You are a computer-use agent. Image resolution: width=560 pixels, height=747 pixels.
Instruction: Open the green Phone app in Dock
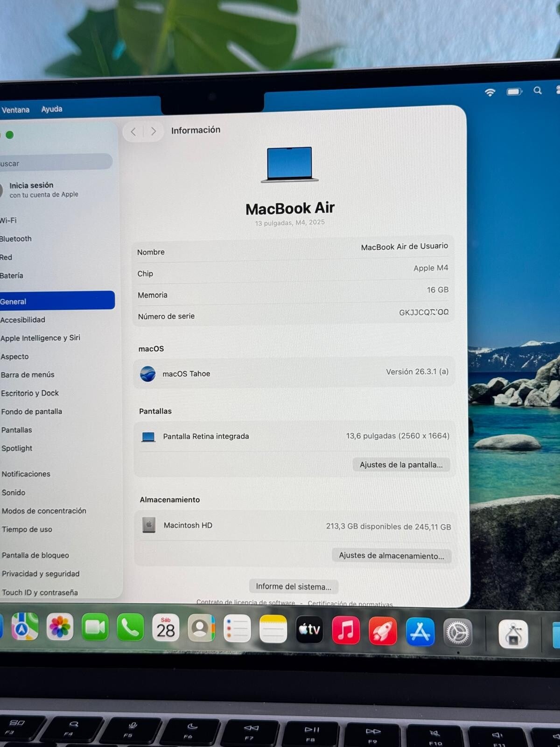pyautogui.click(x=130, y=627)
